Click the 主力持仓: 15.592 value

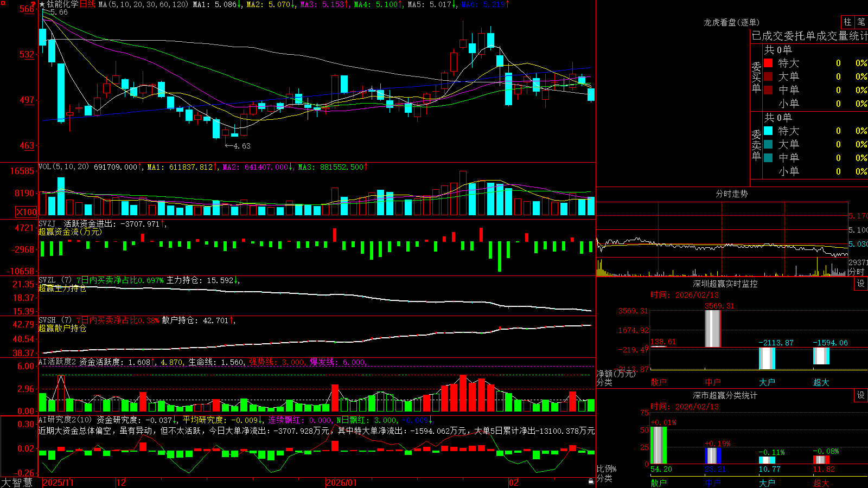tap(201, 280)
